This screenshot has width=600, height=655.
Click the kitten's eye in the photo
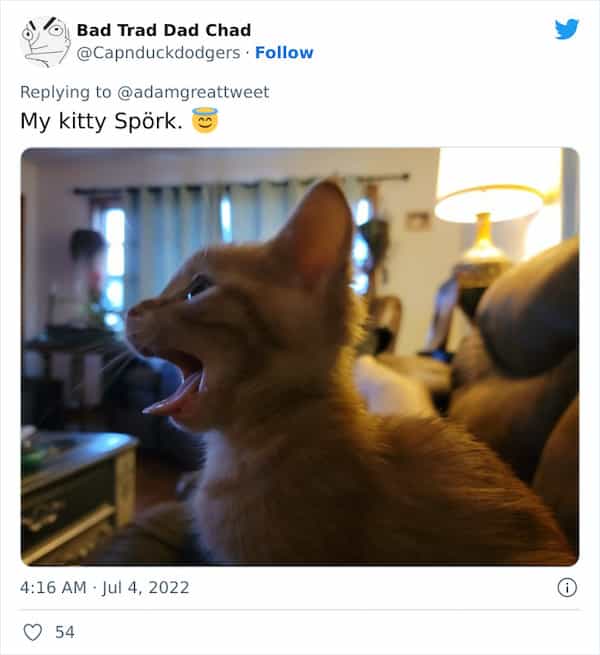198,287
